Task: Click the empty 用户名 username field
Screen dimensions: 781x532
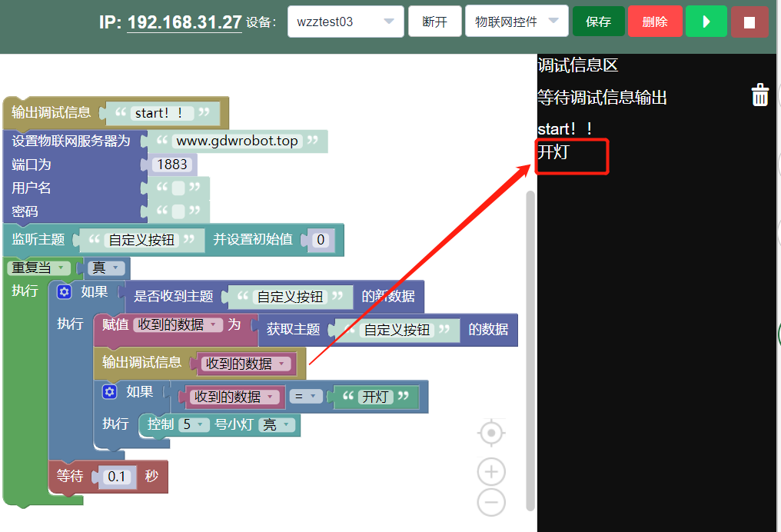Action: tap(178, 188)
